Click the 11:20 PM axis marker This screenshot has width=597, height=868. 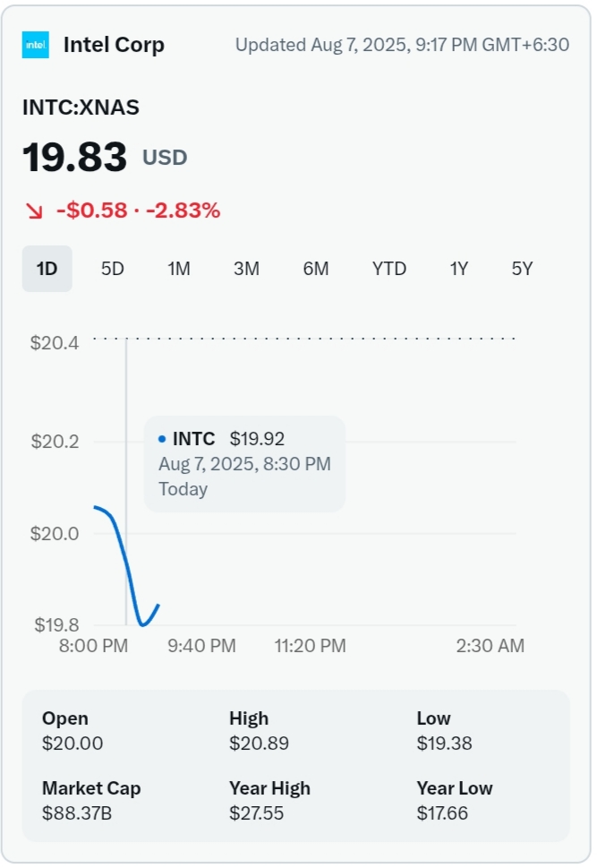pos(310,646)
